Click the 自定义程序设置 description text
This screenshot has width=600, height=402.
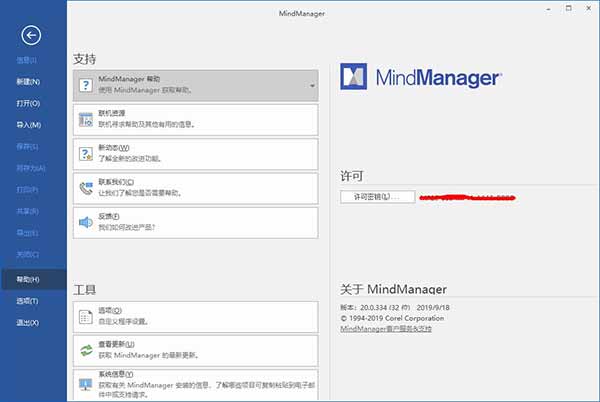(124, 321)
